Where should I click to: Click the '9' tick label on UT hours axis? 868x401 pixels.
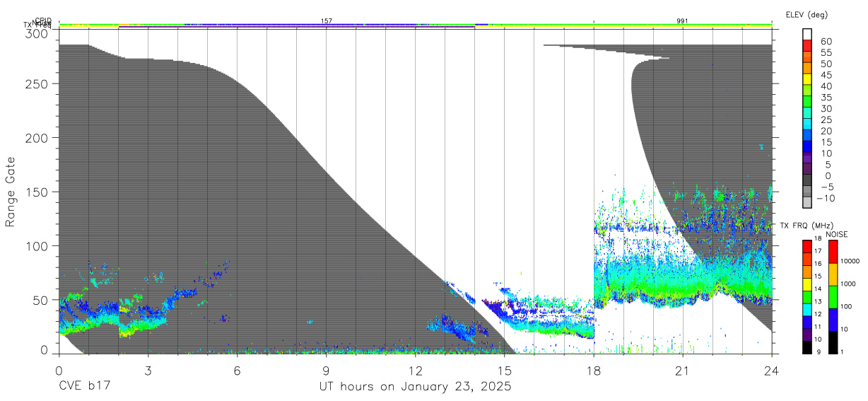tap(326, 371)
